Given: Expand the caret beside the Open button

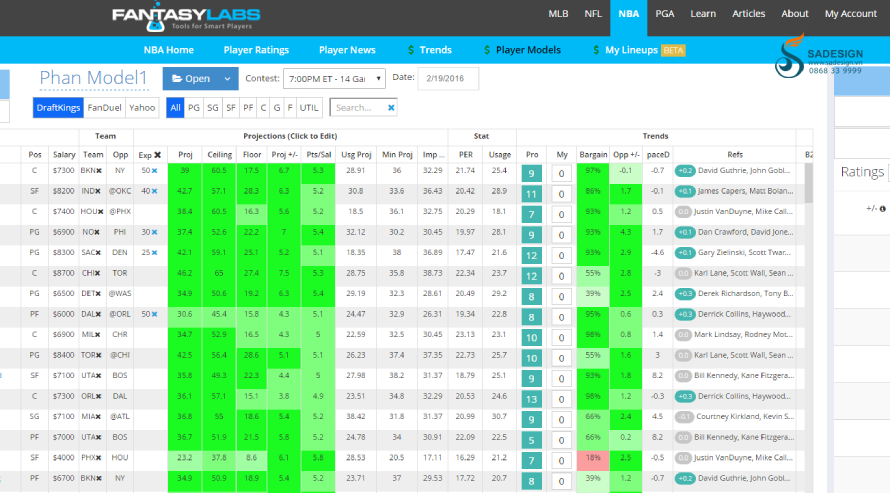Looking at the screenshot, I should coord(227,79).
